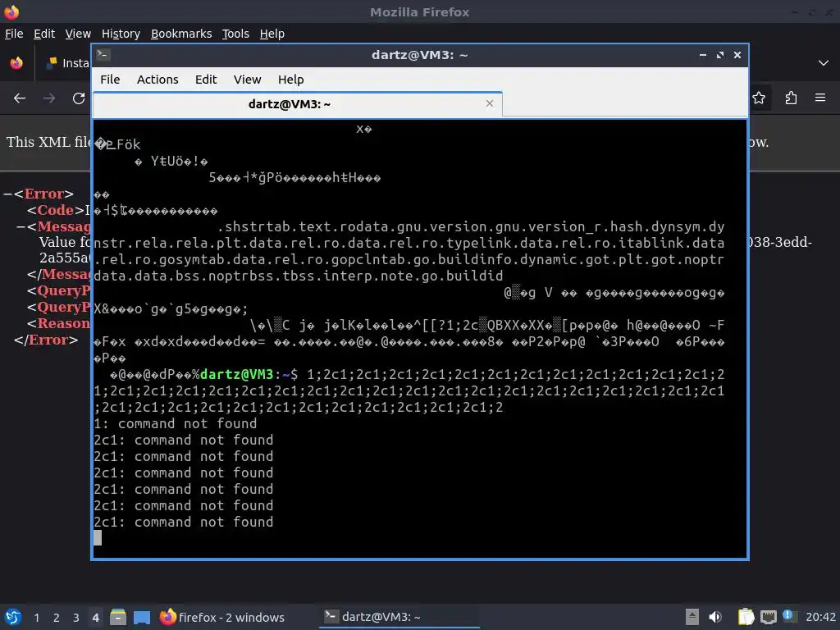The height and width of the screenshot is (630, 840).
Task: Click the Firefox logo in title bar
Action: (11, 11)
